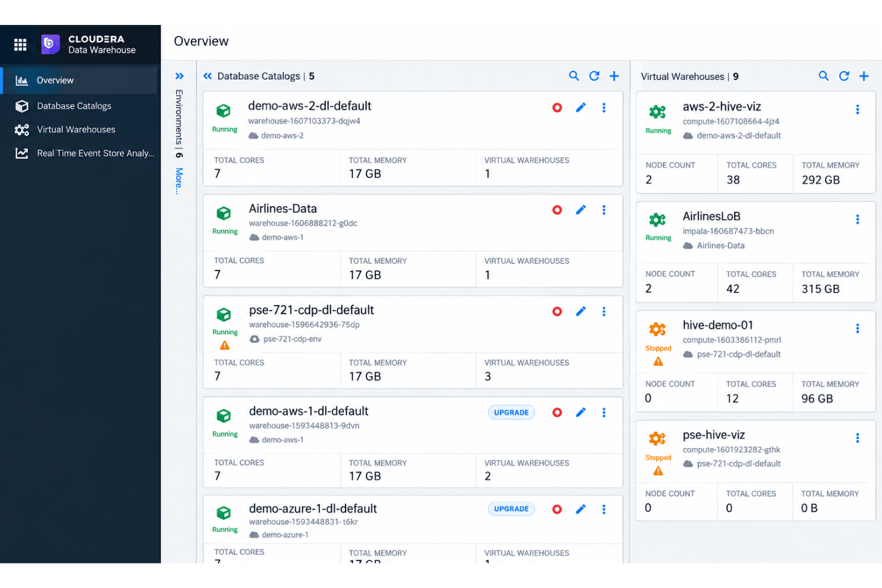Image resolution: width=882 pixels, height=588 pixels.
Task: Add a new Virtual Warehouse
Action: (864, 76)
